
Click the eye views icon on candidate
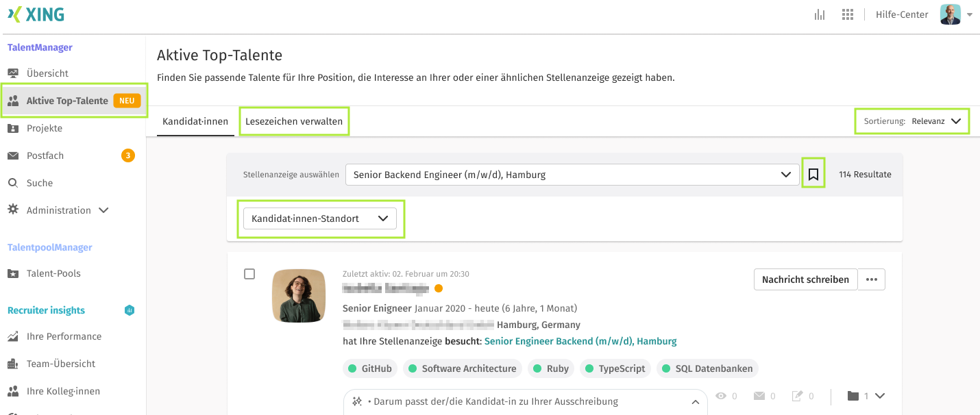[x=721, y=396]
